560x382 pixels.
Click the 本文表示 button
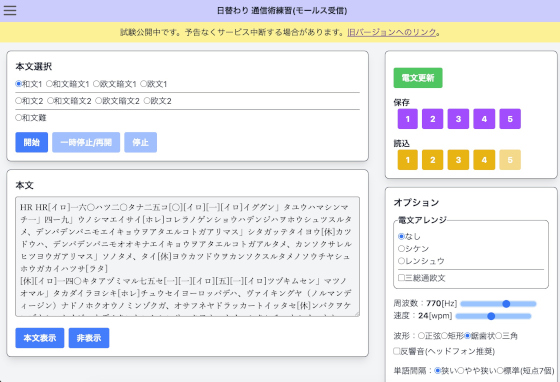pos(40,338)
